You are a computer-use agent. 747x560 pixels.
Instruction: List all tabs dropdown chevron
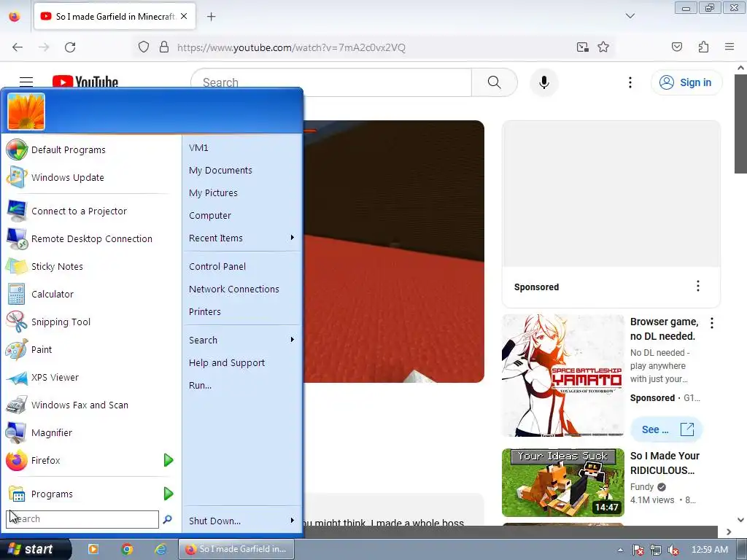pyautogui.click(x=630, y=16)
